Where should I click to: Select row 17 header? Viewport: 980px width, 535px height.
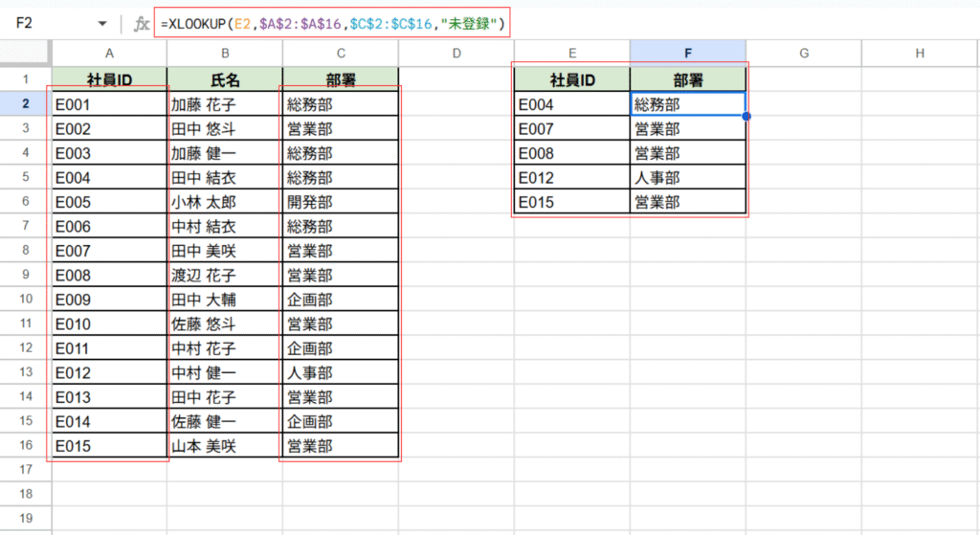[26, 469]
